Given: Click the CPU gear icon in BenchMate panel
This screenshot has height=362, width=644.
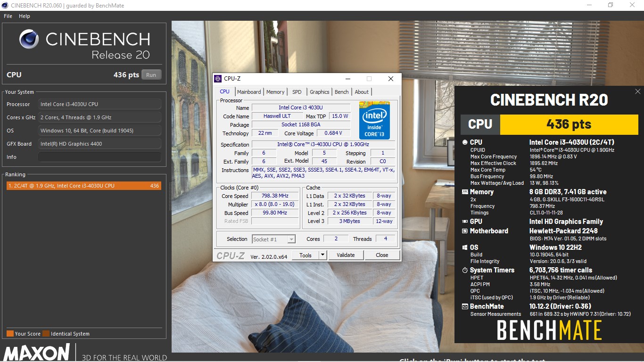Looking at the screenshot, I should (x=465, y=142).
